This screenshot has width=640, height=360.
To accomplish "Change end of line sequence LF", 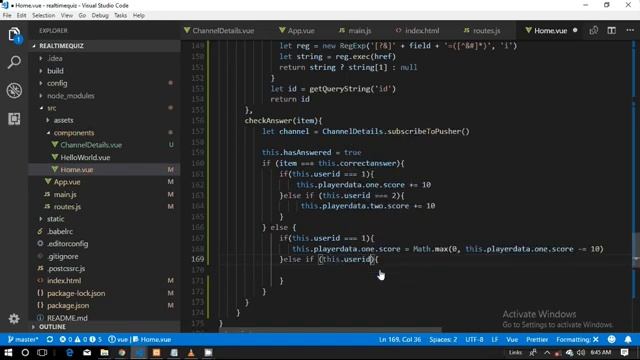I will tap(495, 339).
